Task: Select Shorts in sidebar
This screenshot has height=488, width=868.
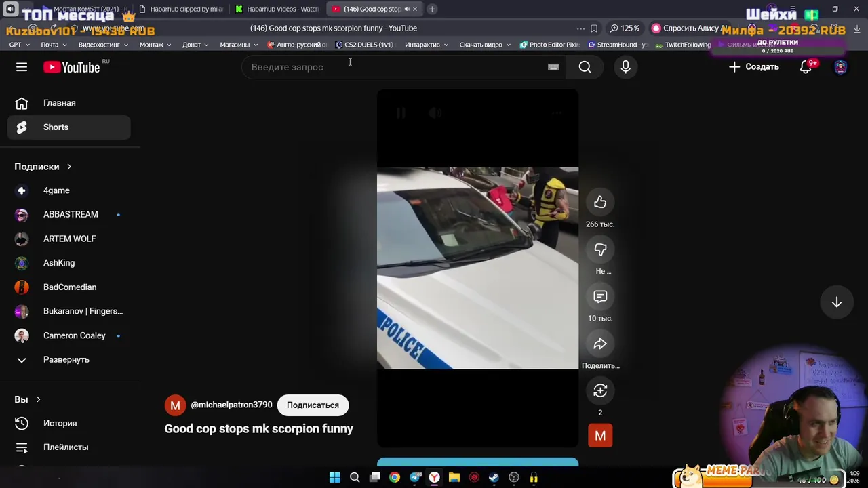Action: coord(68,127)
